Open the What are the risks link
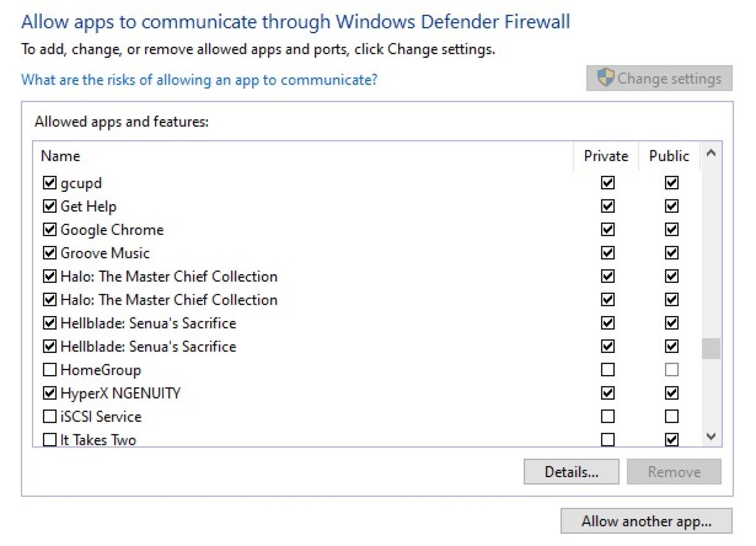The width and height of the screenshot is (756, 546). (x=199, y=79)
